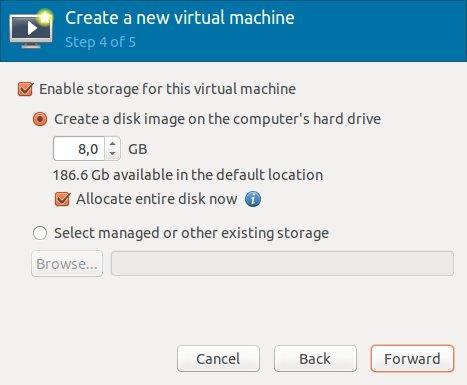Viewport: 467px width, 385px height.
Task: Click the blue info icon beside Allocate option
Action: tap(253, 199)
